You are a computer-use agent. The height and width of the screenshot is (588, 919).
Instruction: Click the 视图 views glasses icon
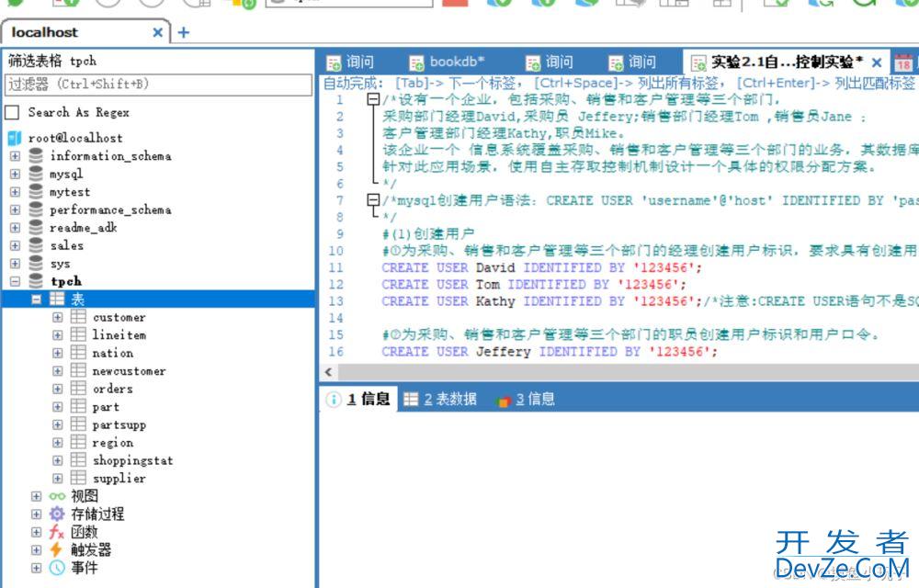tap(57, 496)
